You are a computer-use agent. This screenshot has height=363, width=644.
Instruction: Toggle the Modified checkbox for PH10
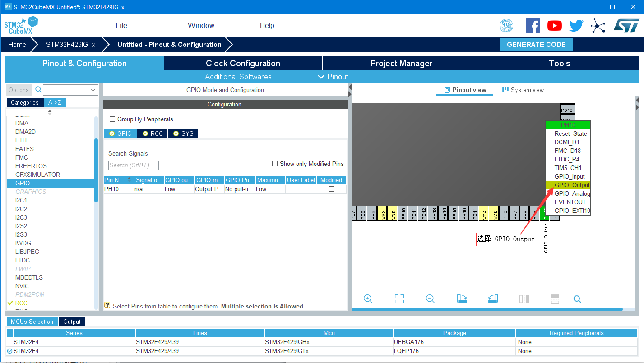click(331, 189)
